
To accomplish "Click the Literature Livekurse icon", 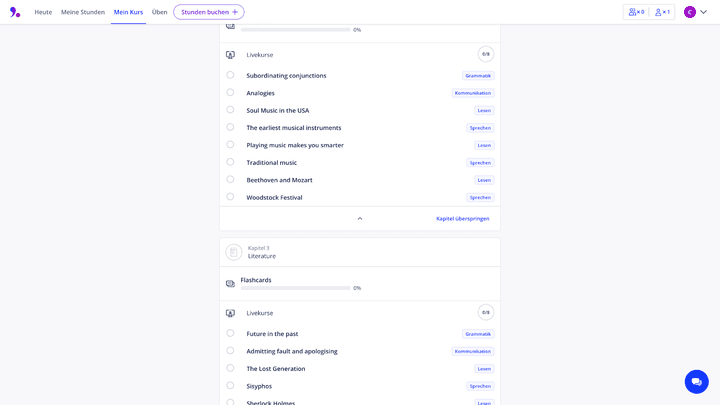I will point(230,313).
